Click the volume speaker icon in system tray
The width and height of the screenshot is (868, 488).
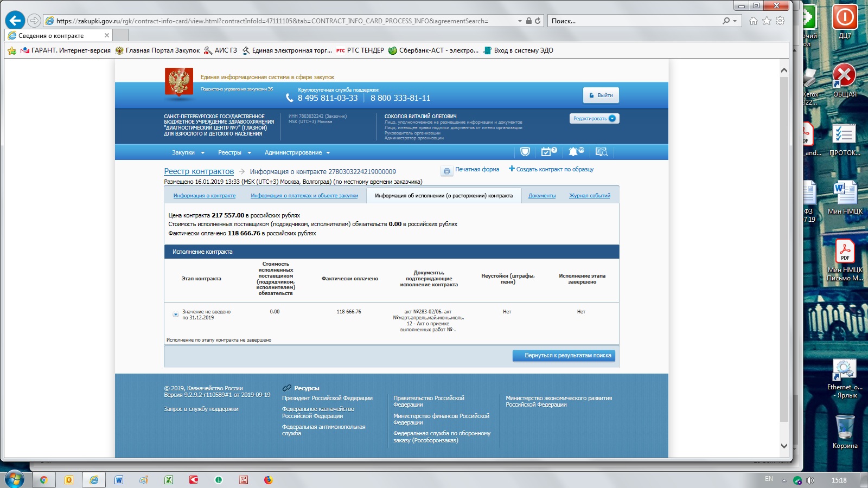(x=810, y=480)
